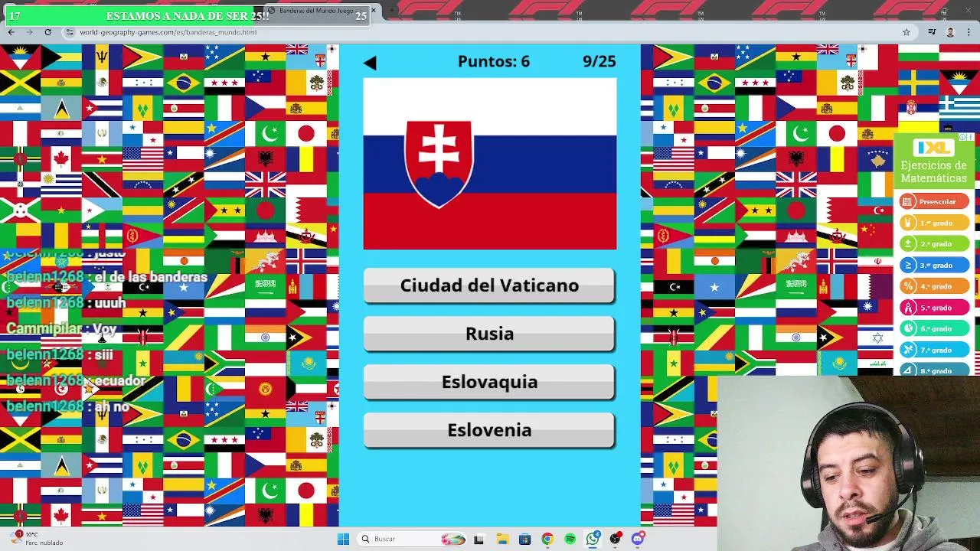Open the Preescolar link in the IXL ad
The width and height of the screenshot is (980, 551).
pos(934,201)
